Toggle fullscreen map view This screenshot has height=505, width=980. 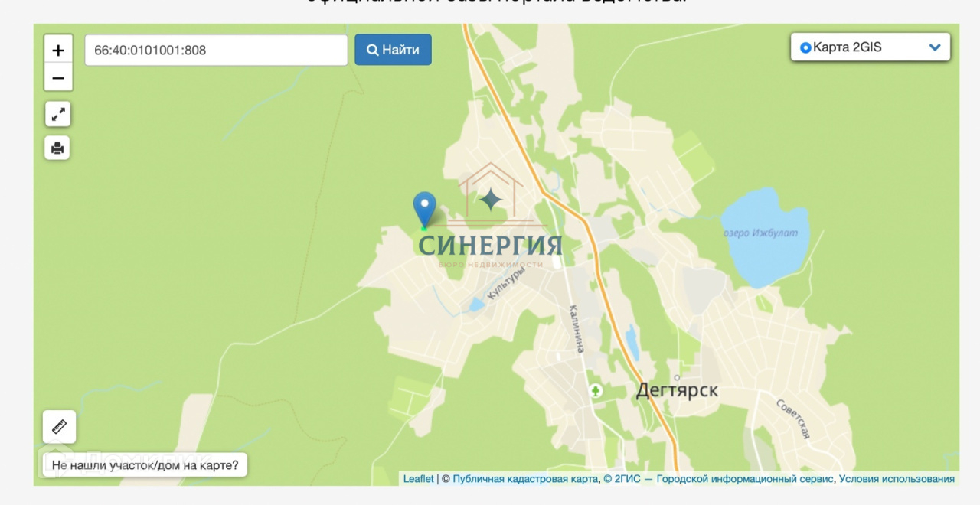click(x=58, y=114)
